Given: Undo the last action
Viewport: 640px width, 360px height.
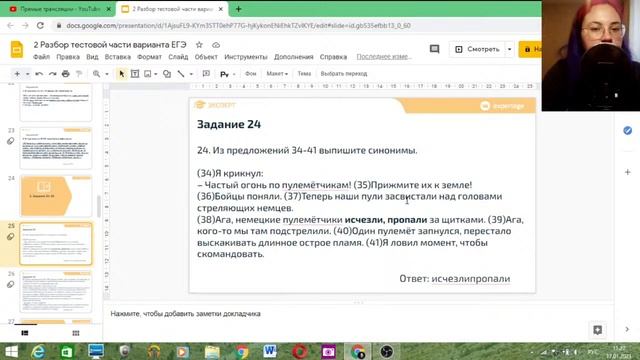Looking at the screenshot, I should [x=39, y=74].
